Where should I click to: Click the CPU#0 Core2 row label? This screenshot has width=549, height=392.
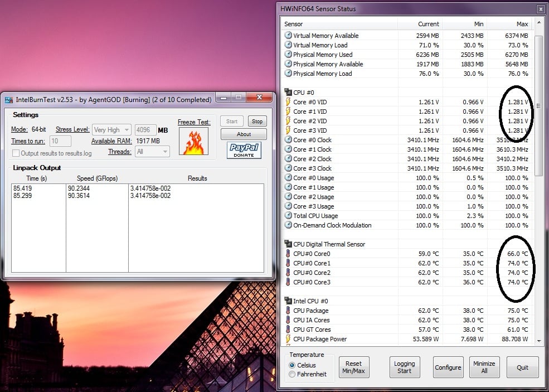pyautogui.click(x=312, y=273)
